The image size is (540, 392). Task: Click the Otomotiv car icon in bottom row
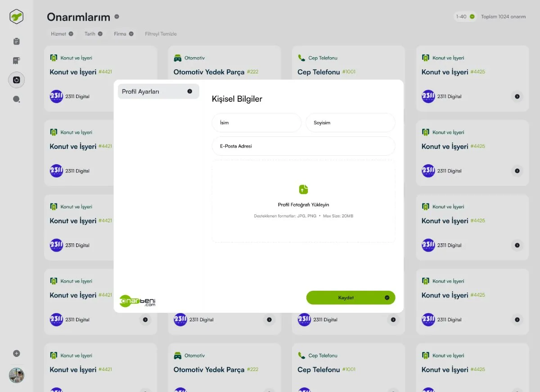pos(177,356)
